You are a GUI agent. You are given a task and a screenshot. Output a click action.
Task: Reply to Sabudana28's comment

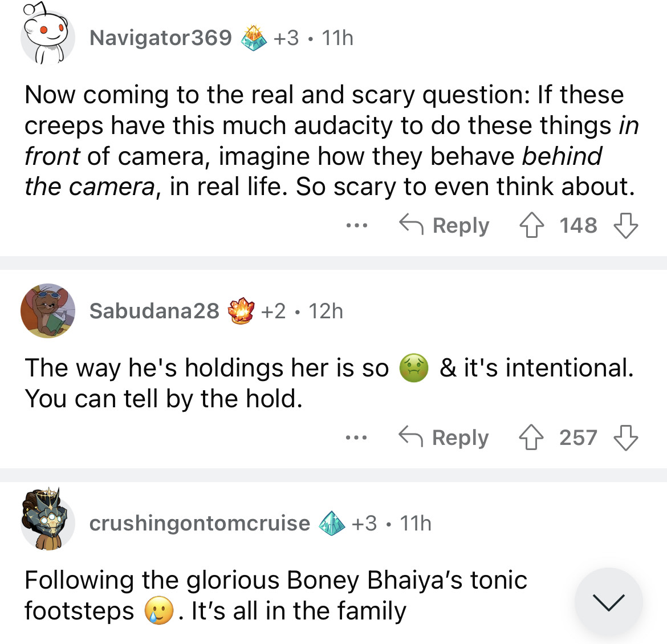click(444, 438)
